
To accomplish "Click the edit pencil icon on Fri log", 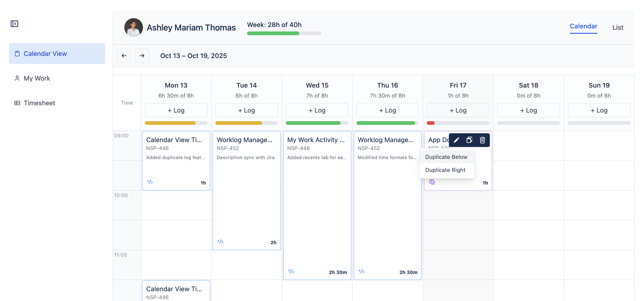I will (456, 140).
